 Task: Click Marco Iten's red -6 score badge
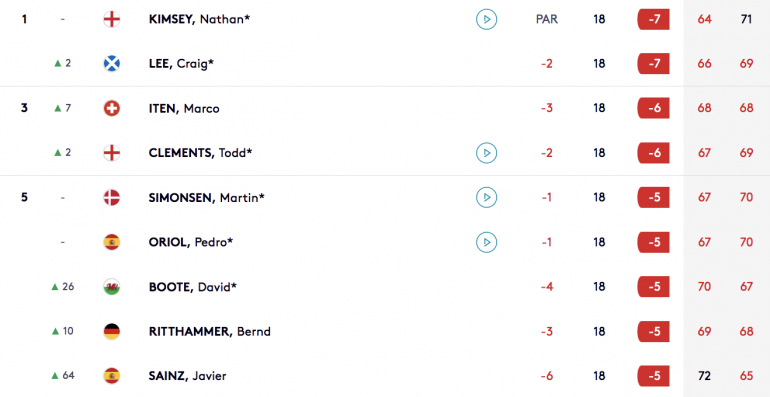[654, 109]
